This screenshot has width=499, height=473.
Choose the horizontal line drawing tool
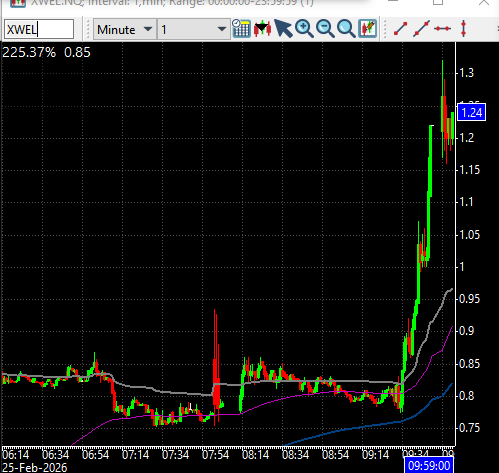click(x=442, y=29)
